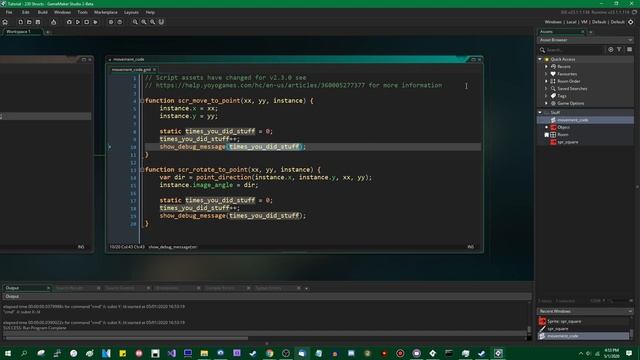Click the Zoom Out magnifier icon
This screenshot has height=360, width=640.
pyautogui.click(x=135, y=22)
